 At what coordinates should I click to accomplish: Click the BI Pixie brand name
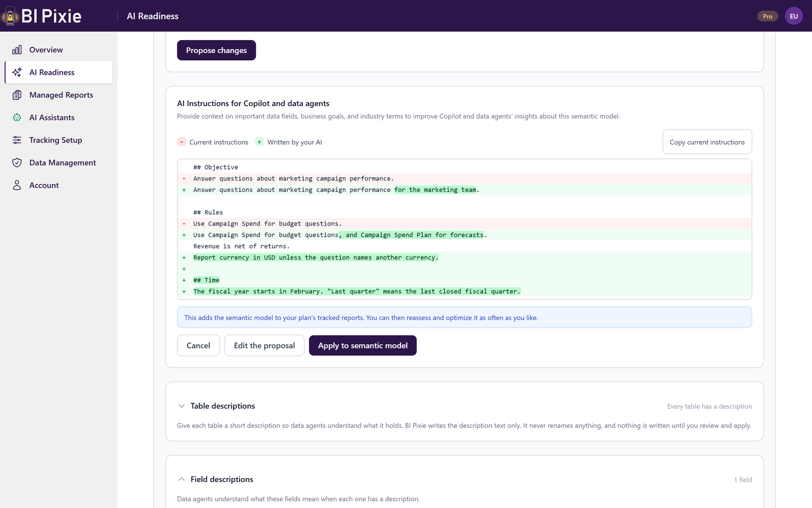tap(51, 16)
